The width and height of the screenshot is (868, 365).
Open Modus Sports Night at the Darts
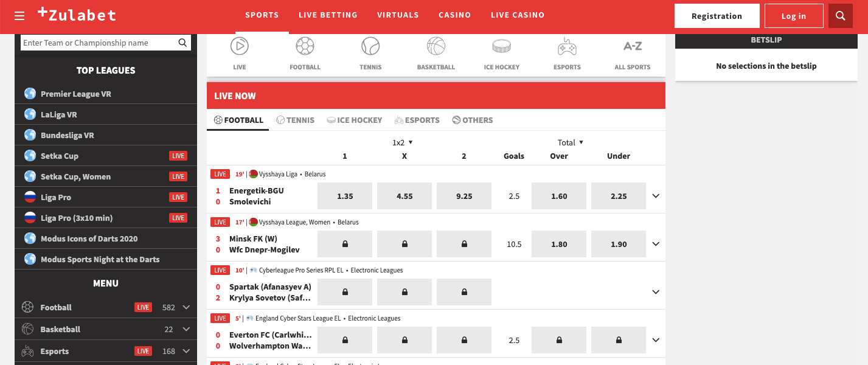coord(106,259)
